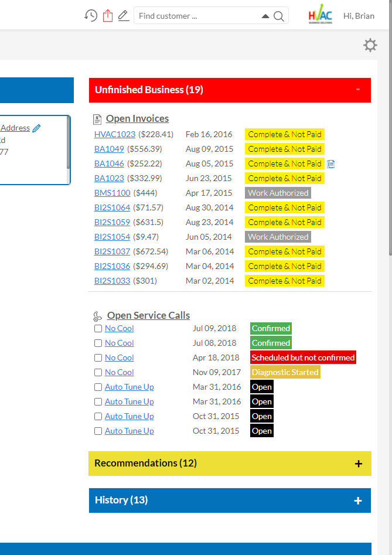Open invoice HVAC1023
This screenshot has width=392, height=555.
coord(114,134)
